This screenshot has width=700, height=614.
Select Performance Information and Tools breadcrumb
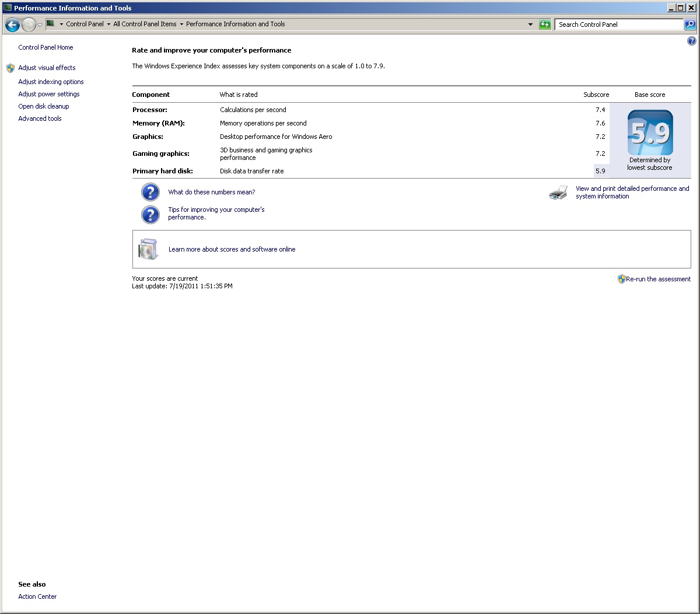[x=236, y=24]
